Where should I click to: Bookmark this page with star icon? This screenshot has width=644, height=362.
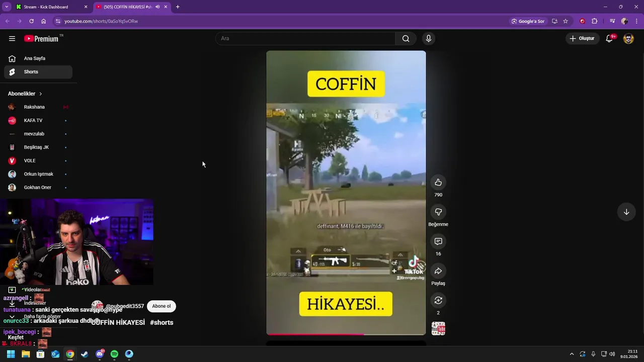566,21
